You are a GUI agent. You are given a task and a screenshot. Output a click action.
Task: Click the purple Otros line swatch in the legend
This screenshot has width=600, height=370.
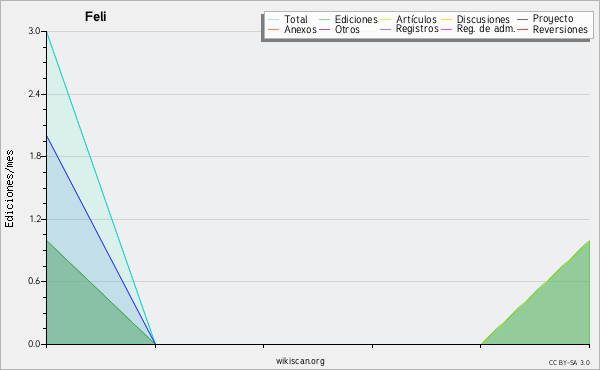tap(324, 29)
